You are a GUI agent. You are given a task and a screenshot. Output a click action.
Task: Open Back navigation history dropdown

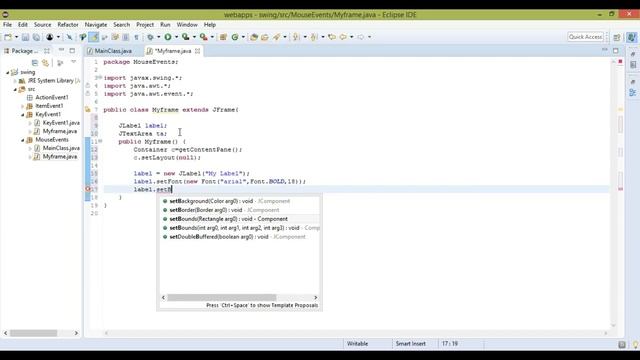tap(351, 37)
